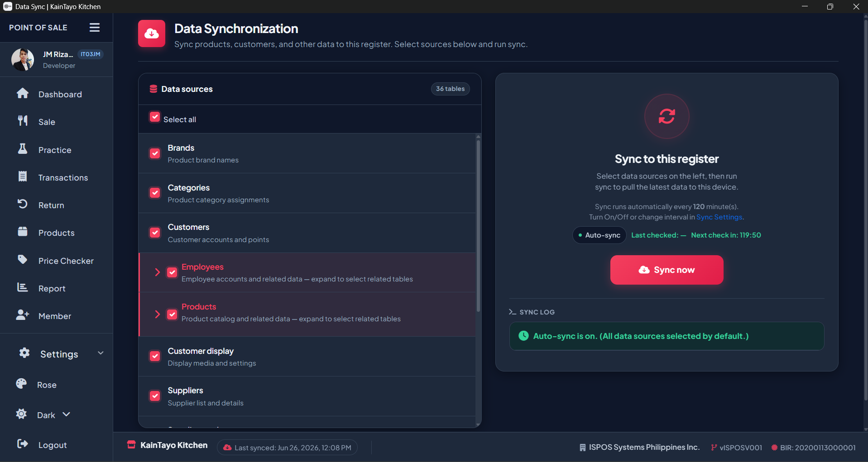Click the circular sync arrows icon
868x462 pixels.
click(667, 116)
